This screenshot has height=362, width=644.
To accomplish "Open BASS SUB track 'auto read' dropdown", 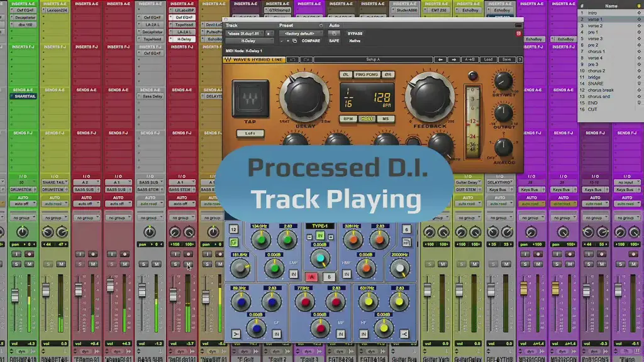I will coord(150,204).
